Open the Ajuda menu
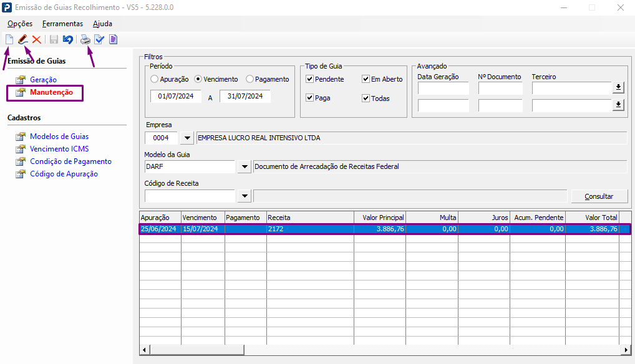 pyautogui.click(x=102, y=24)
